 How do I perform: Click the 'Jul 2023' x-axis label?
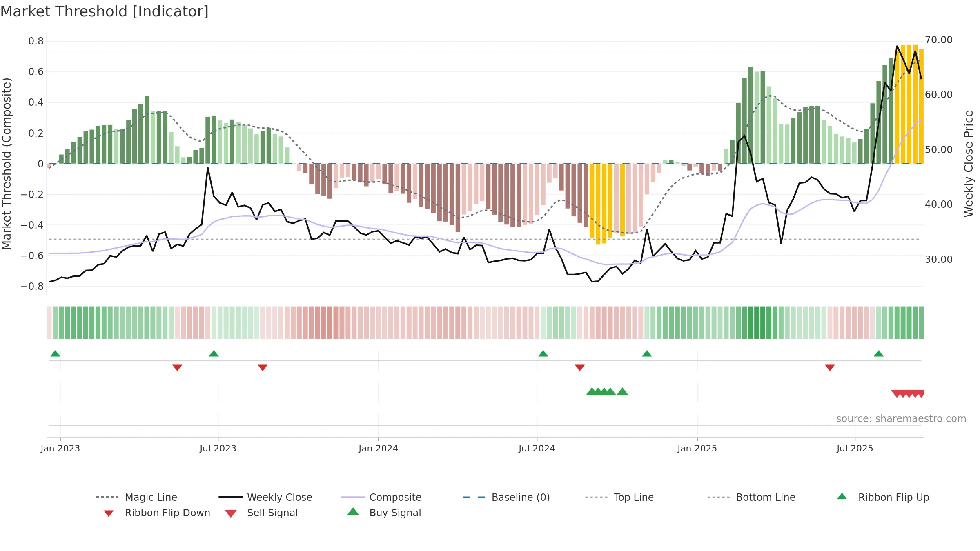[218, 448]
